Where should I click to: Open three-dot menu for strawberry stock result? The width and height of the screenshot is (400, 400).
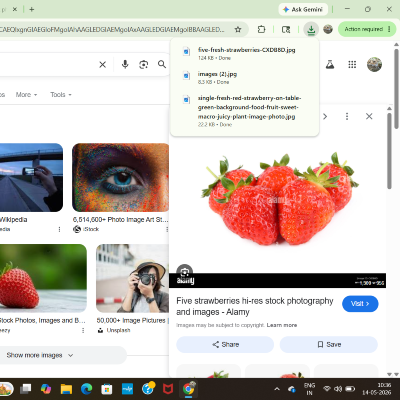pyautogui.click(x=83, y=330)
